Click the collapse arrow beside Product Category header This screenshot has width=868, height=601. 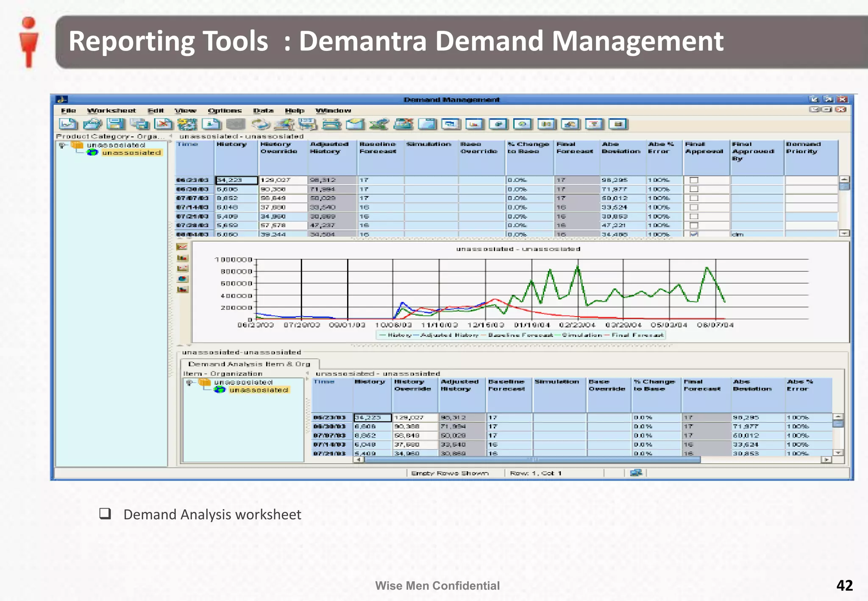point(171,136)
